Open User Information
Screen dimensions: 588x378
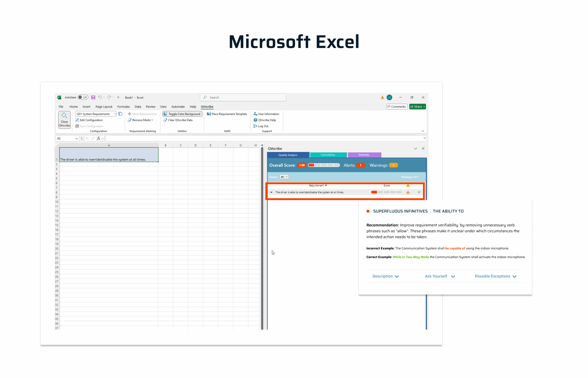[266, 114]
